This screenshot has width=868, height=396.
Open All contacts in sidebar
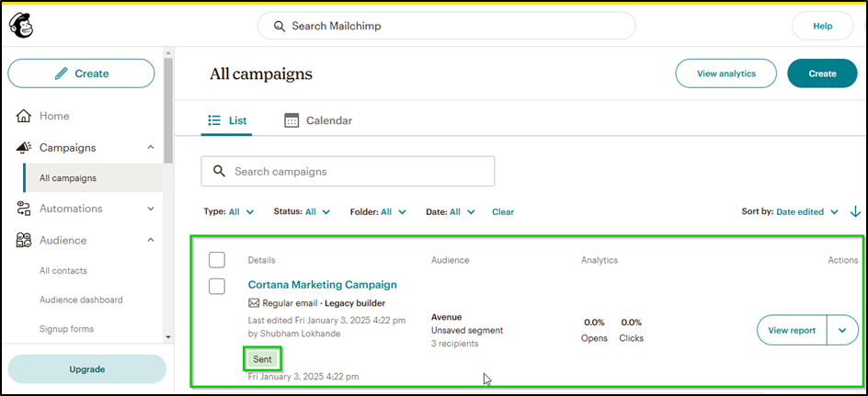63,271
